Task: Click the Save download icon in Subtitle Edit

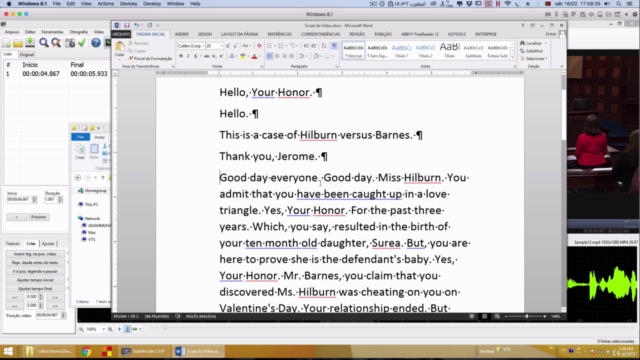Action: [30, 42]
